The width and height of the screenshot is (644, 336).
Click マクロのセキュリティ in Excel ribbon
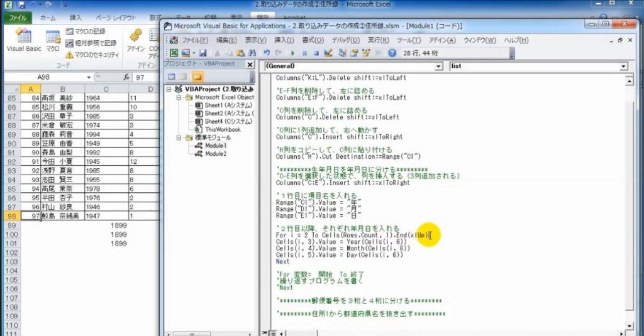pyautogui.click(x=92, y=55)
